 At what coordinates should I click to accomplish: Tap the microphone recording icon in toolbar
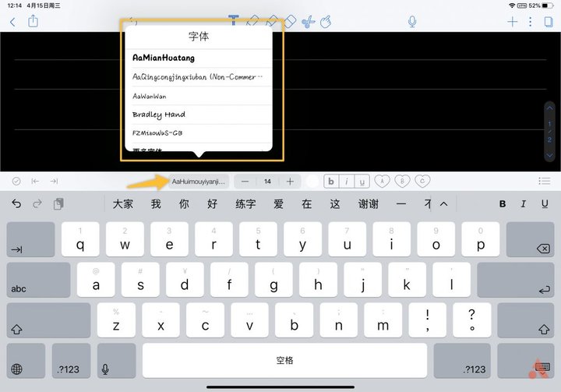tap(412, 22)
